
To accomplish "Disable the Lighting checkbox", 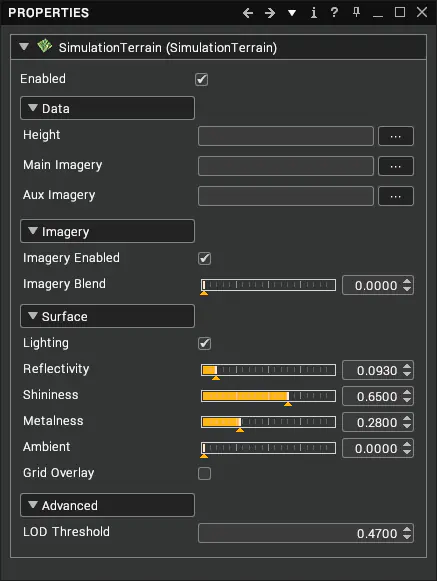I will pos(205,343).
